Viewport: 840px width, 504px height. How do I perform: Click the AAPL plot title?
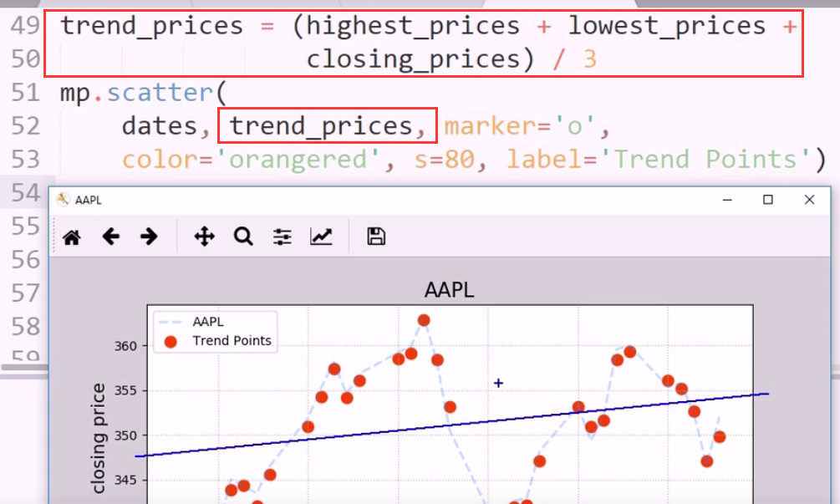click(449, 290)
